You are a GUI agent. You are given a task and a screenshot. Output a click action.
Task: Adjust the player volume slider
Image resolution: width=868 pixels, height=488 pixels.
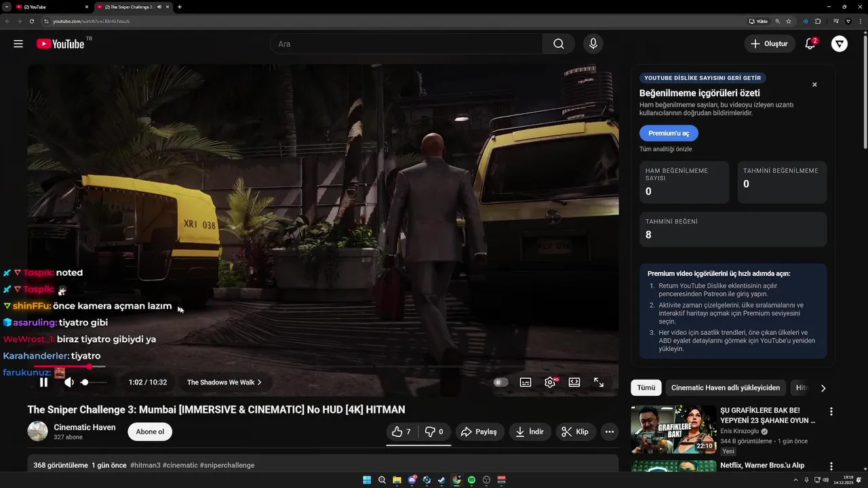[x=94, y=382]
